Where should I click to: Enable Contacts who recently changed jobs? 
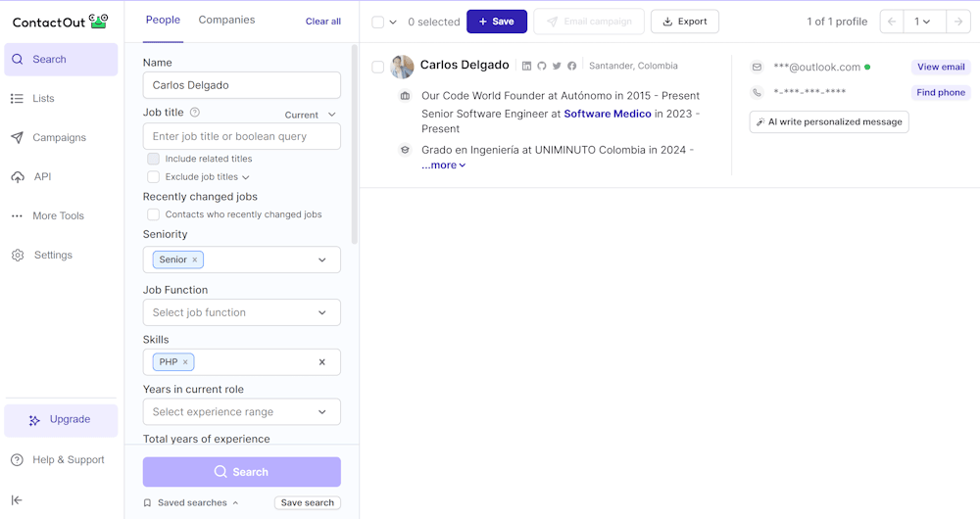pos(153,214)
